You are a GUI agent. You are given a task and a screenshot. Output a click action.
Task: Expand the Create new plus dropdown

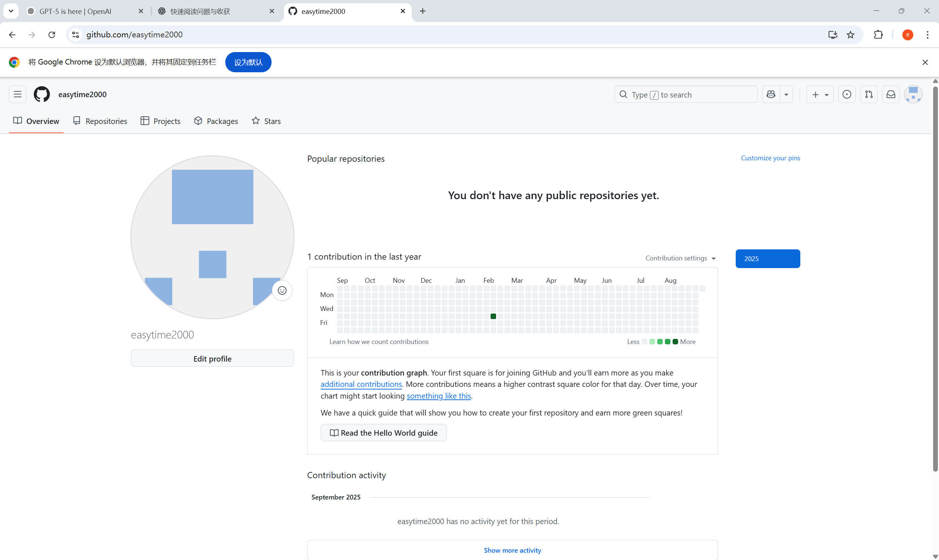pyautogui.click(x=820, y=94)
